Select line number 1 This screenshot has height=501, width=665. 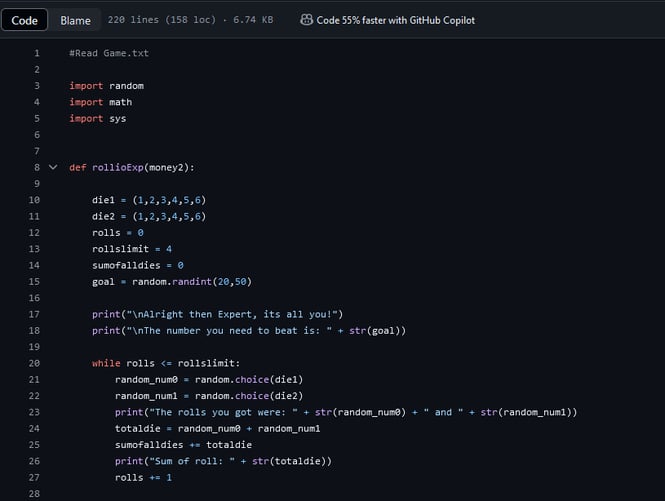(37, 53)
